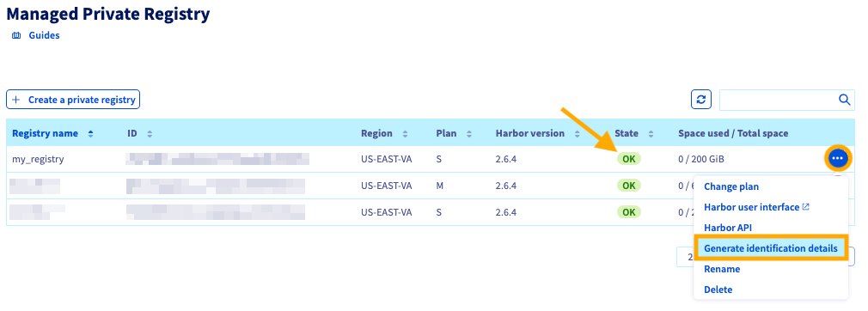Image resolution: width=868 pixels, height=311 pixels.
Task: Sort by Registry name arrows
Action: (91, 133)
